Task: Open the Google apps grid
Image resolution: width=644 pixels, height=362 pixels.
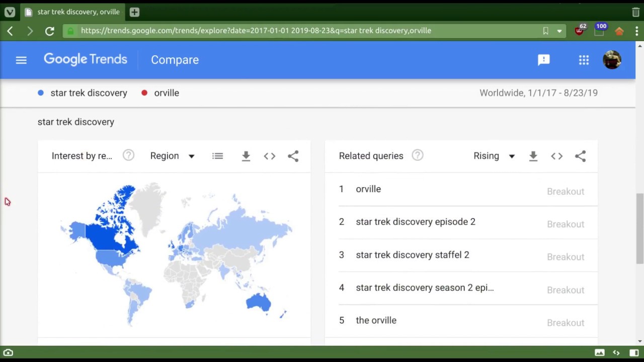Action: 584,60
